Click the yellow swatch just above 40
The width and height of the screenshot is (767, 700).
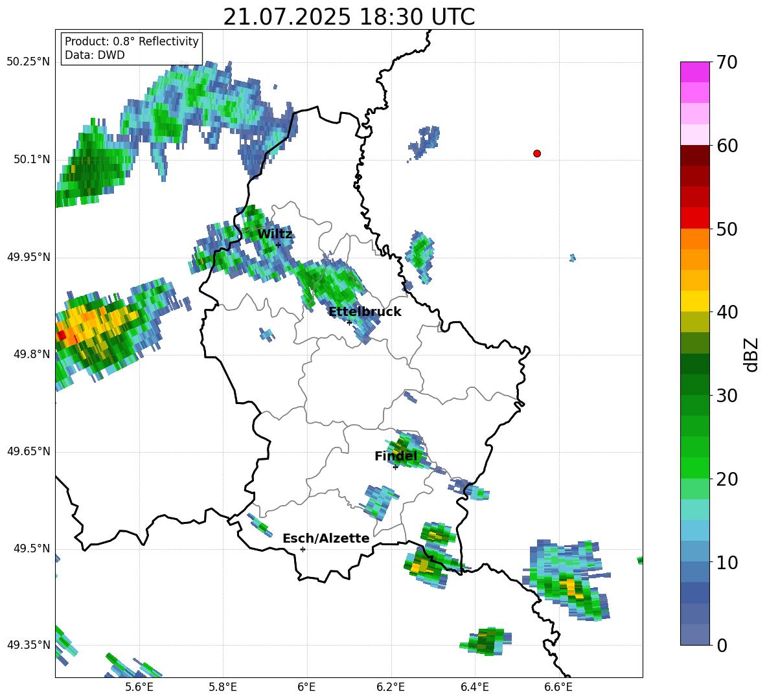pos(694,301)
